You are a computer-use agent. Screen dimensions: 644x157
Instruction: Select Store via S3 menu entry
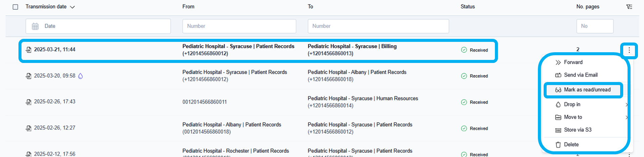pyautogui.click(x=578, y=130)
